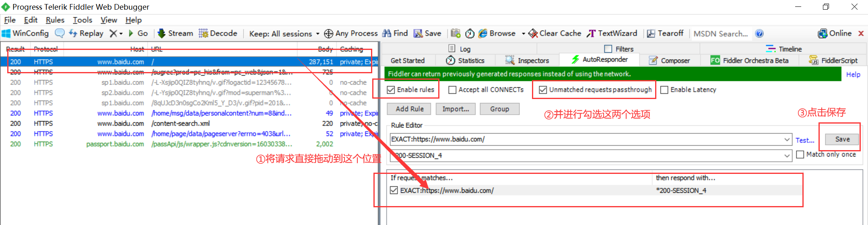The width and height of the screenshot is (868, 225).
Task: Select the /sugrec session row
Action: point(189,72)
